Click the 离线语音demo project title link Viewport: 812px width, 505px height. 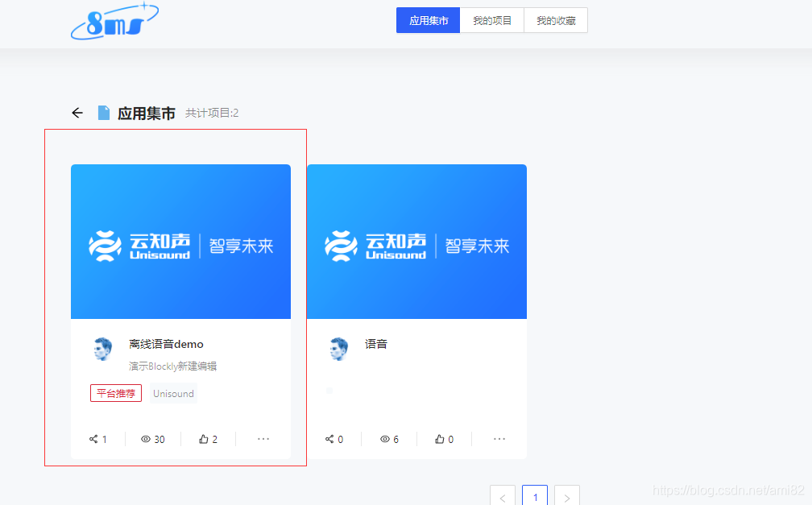point(168,344)
